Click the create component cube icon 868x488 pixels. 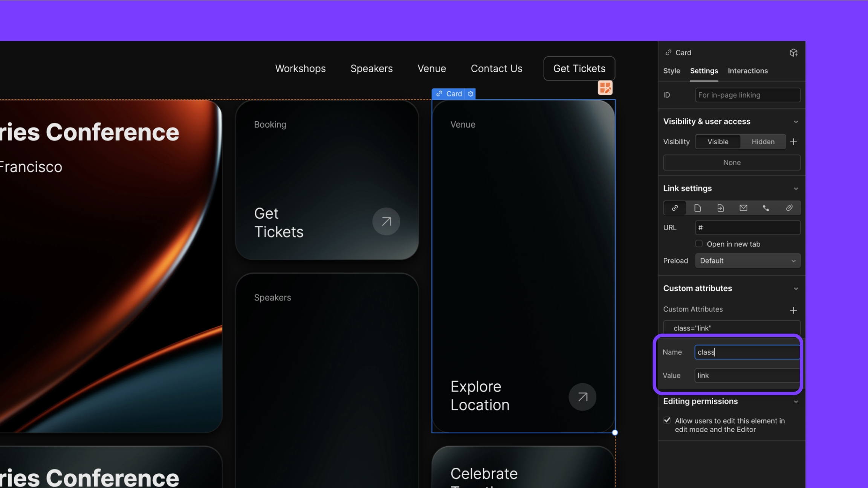click(x=793, y=53)
